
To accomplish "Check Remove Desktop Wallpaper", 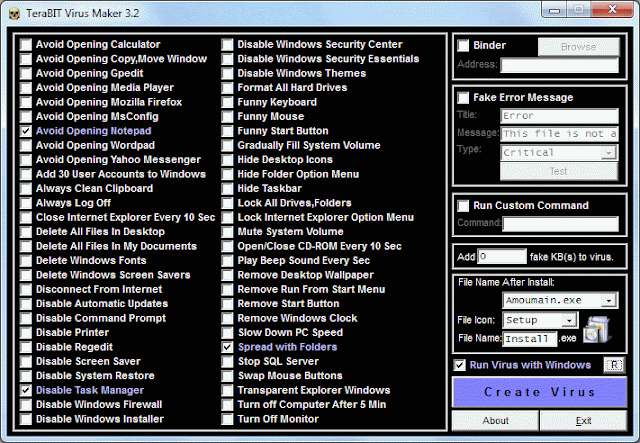I will click(x=227, y=275).
